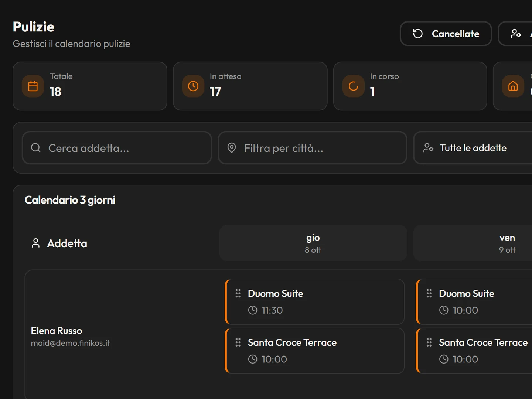Click the clock icon next to 11:30
This screenshot has width=532, height=399.
coord(253,310)
